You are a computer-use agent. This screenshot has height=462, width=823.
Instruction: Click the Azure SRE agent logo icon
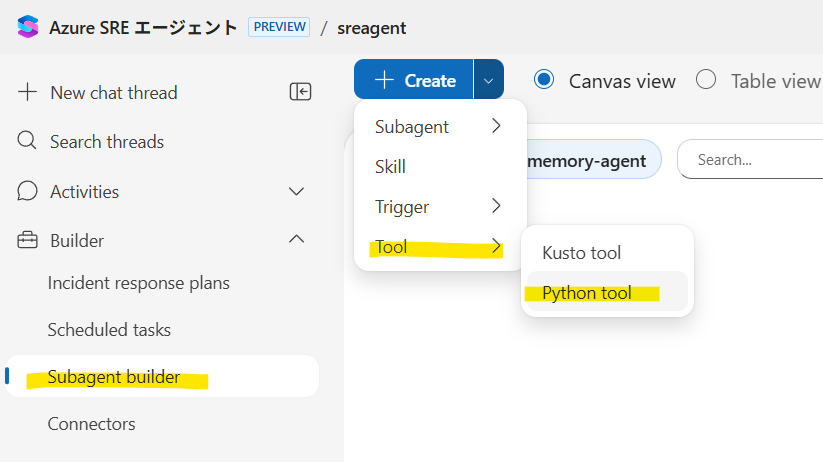pos(28,27)
